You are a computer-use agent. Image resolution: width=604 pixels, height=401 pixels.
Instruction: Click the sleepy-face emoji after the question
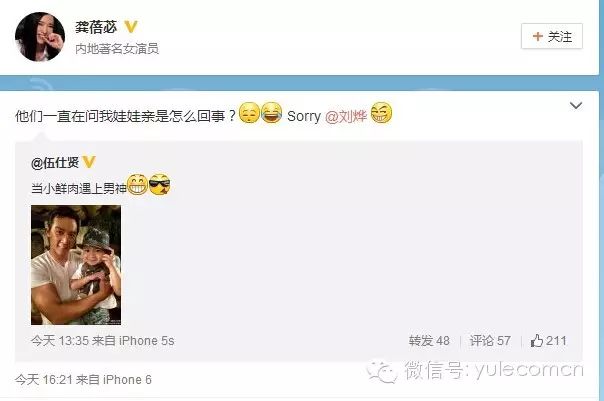pyautogui.click(x=249, y=113)
